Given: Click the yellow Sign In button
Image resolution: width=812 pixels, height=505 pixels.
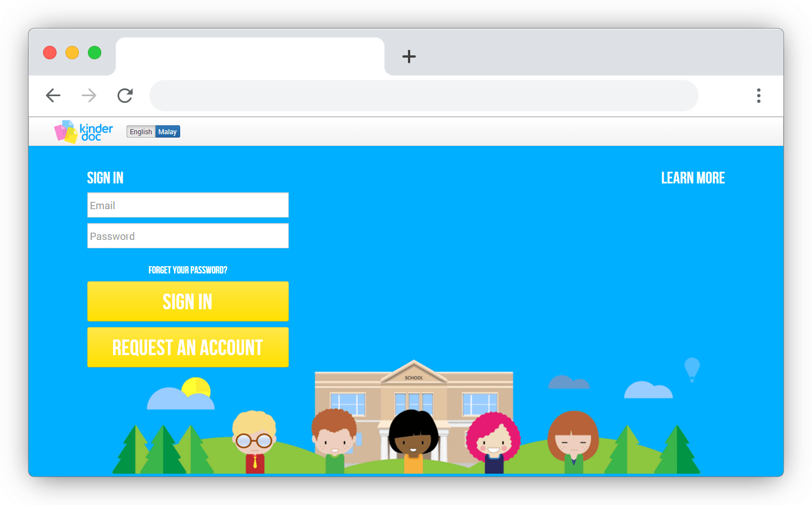Looking at the screenshot, I should (x=188, y=301).
